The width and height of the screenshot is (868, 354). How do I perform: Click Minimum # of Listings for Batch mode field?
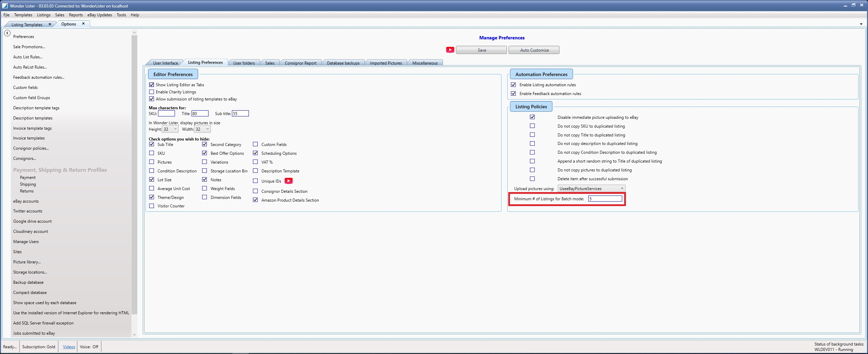point(605,199)
